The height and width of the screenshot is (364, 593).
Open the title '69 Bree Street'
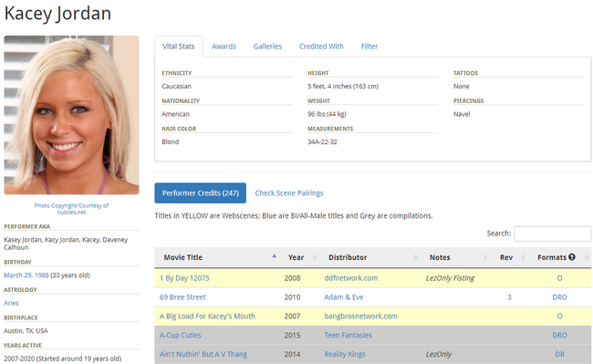coord(182,297)
